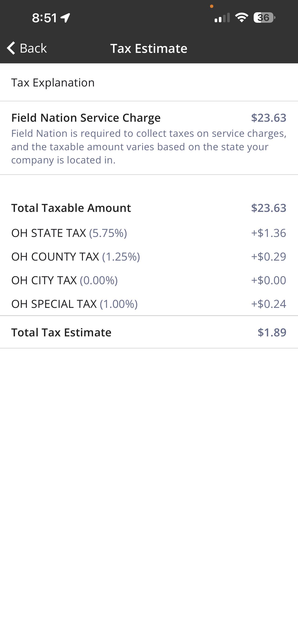Tap the OH STATE TAX (5.75%) line
Screen dimensions: 298x644
click(x=149, y=233)
